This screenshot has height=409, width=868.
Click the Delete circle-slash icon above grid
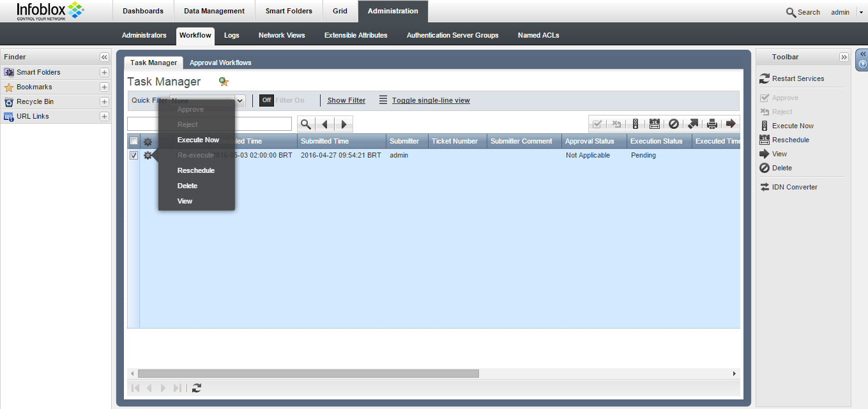[674, 124]
